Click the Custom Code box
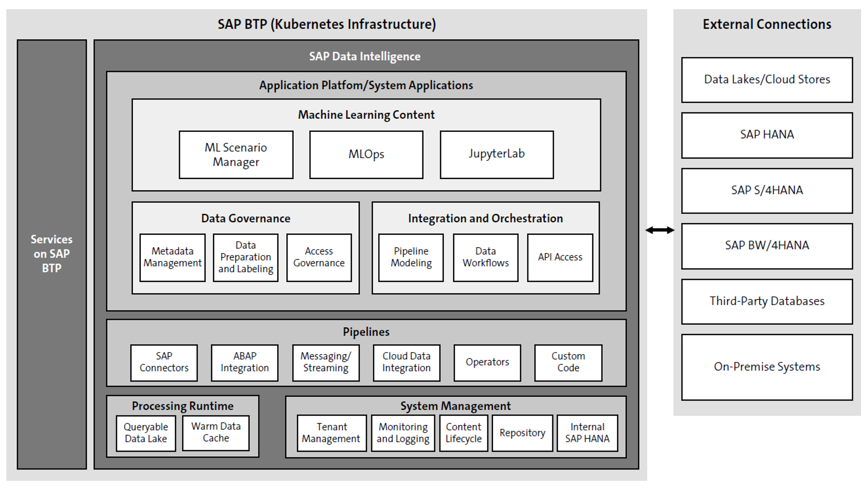The width and height of the screenshot is (868, 488). pyautogui.click(x=568, y=362)
